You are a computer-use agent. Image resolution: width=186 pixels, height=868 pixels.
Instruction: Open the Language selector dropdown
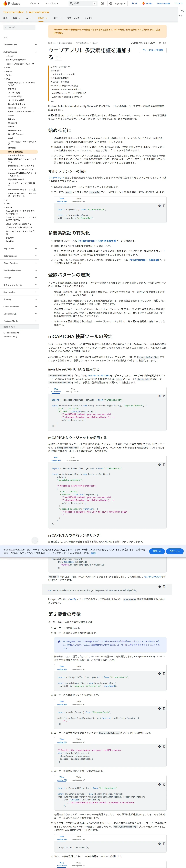pyautogui.click(x=117, y=3)
